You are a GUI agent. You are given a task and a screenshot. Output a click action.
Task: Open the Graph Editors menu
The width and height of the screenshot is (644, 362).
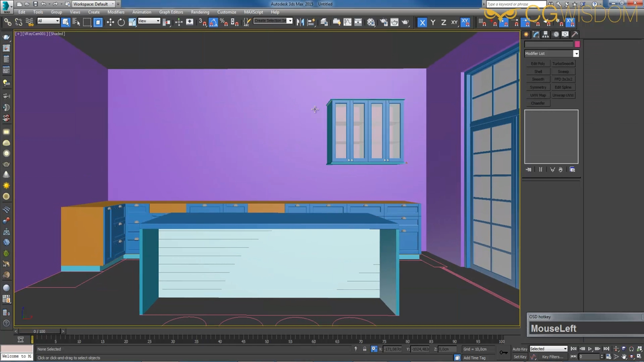coord(171,12)
